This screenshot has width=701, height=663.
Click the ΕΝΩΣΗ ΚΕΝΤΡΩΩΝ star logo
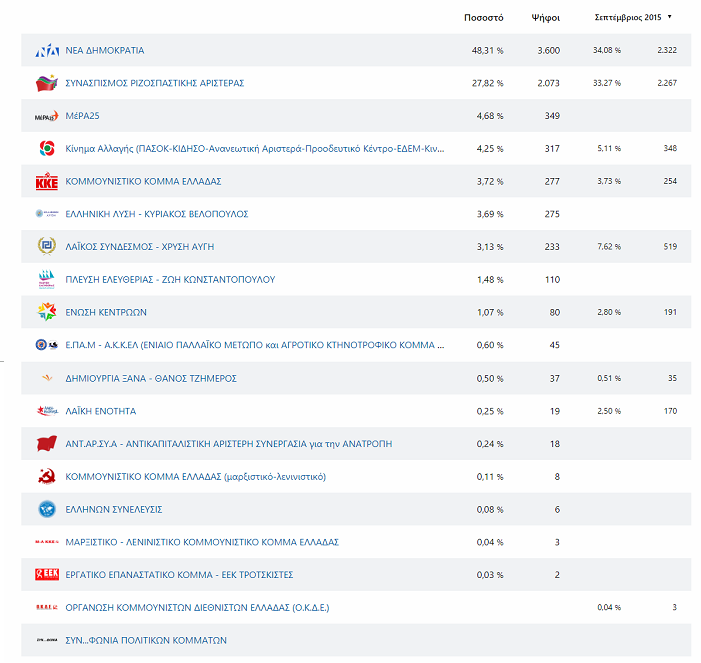point(47,313)
